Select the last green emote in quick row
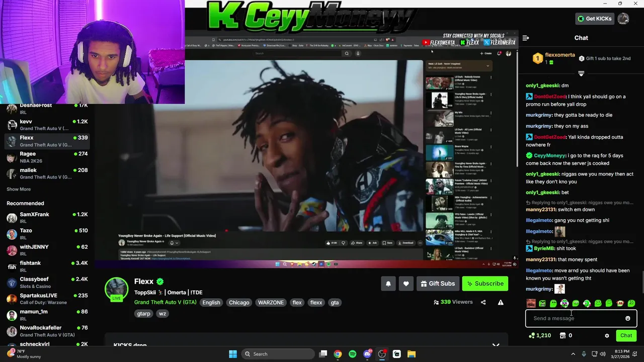Screen dimensions: 644x362 [x=631, y=303]
